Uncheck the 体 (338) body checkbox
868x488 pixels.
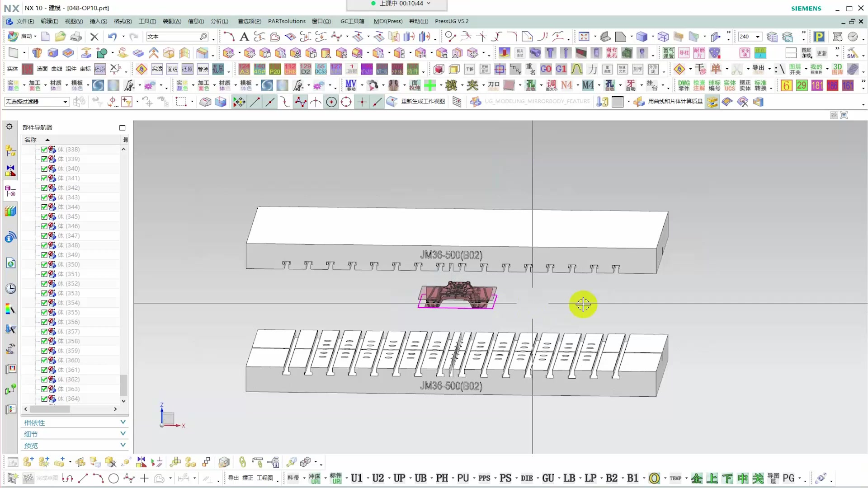44,150
